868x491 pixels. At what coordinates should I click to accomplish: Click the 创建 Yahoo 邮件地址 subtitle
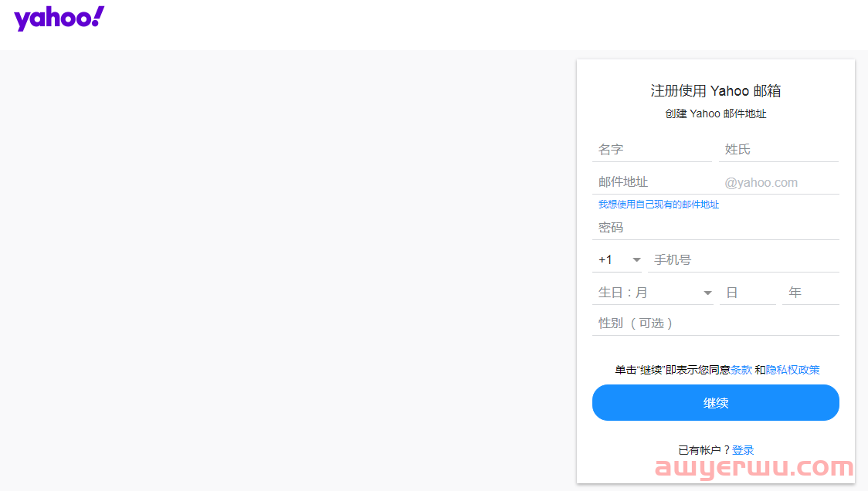coord(715,113)
